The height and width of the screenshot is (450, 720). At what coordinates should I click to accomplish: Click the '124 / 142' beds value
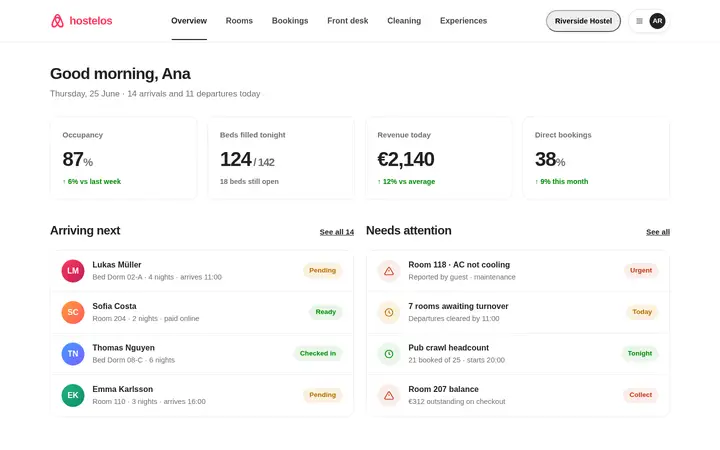247,160
